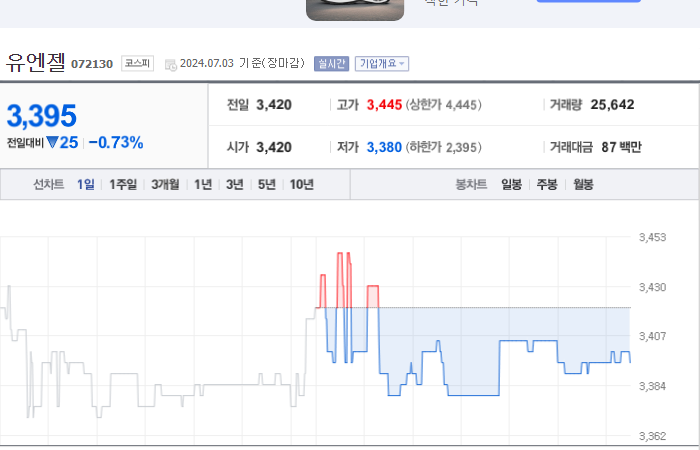
Task: Click the current price 3,395
Action: 42,116
